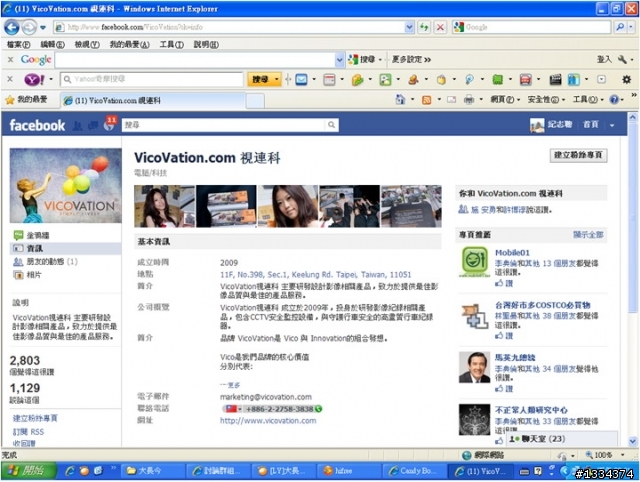The width and height of the screenshot is (640, 482).
Task: Open Facebook notifications globe with 11 badge
Action: [109, 124]
